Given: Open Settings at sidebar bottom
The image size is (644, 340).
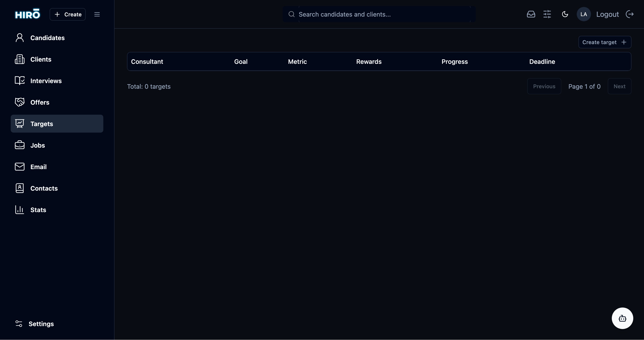Looking at the screenshot, I should (41, 324).
